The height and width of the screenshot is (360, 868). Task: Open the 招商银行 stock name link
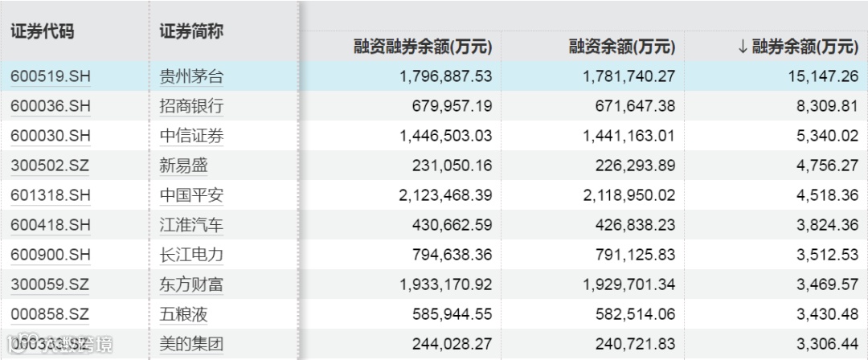pos(191,106)
